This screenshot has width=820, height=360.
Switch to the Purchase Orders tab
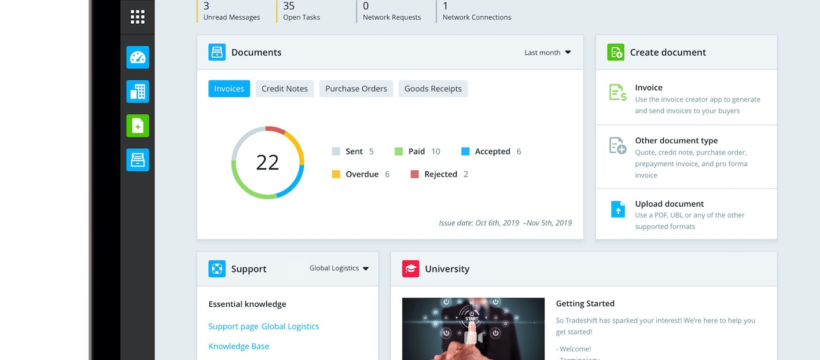click(356, 88)
